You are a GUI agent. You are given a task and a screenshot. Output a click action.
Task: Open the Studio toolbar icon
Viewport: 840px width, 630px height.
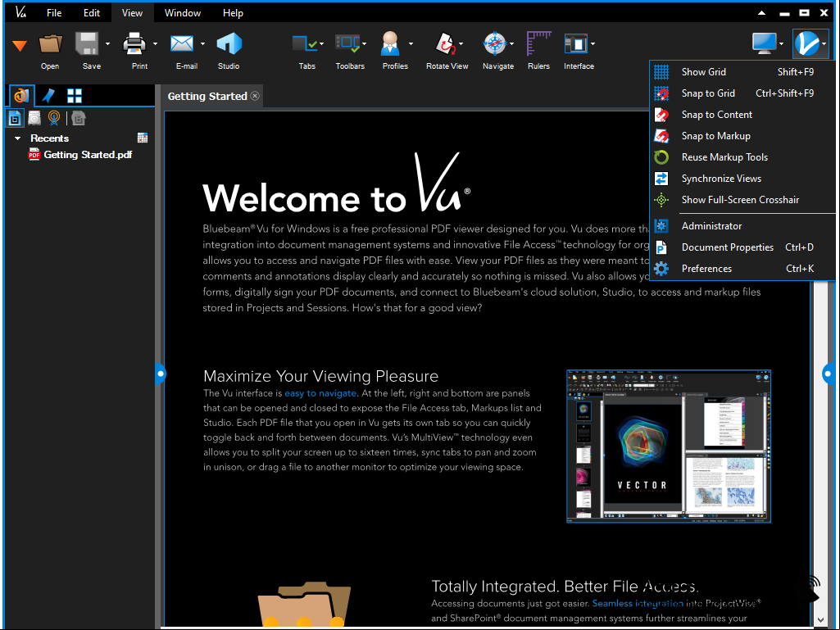pos(229,44)
